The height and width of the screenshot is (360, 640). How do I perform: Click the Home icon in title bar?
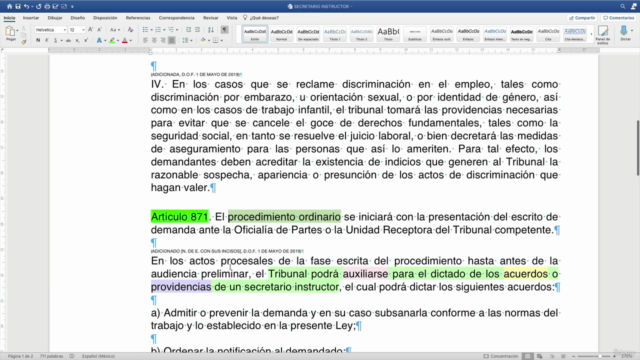click(9, 7)
